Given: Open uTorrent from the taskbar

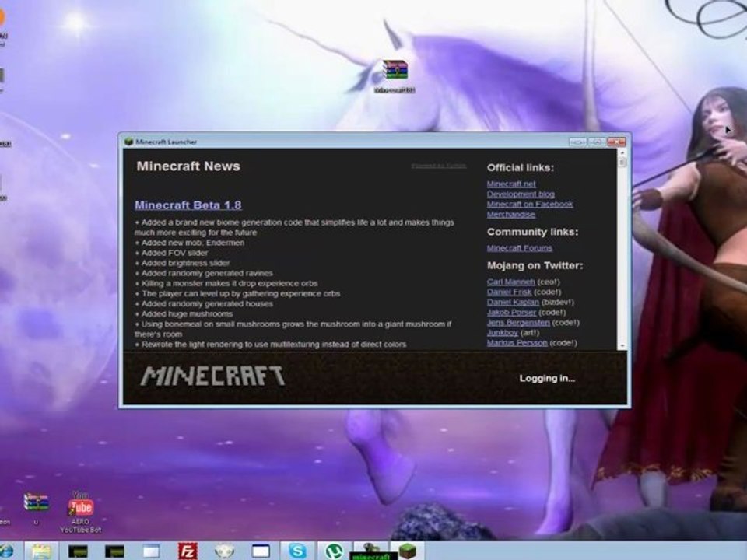Looking at the screenshot, I should click(334, 551).
